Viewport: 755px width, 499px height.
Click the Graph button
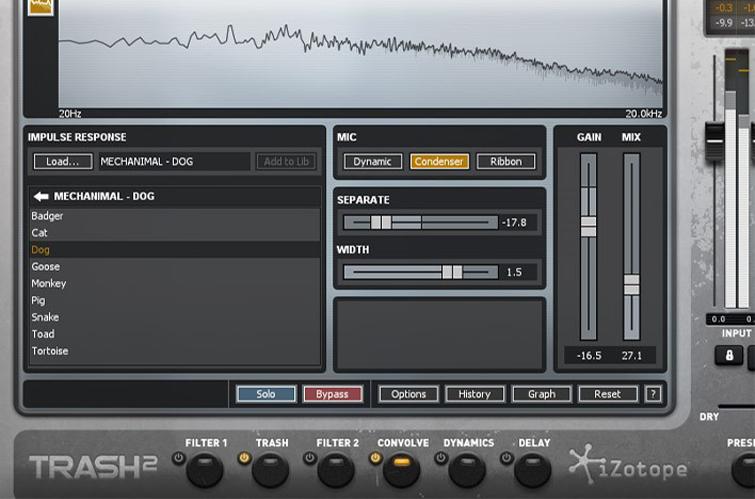pyautogui.click(x=542, y=394)
